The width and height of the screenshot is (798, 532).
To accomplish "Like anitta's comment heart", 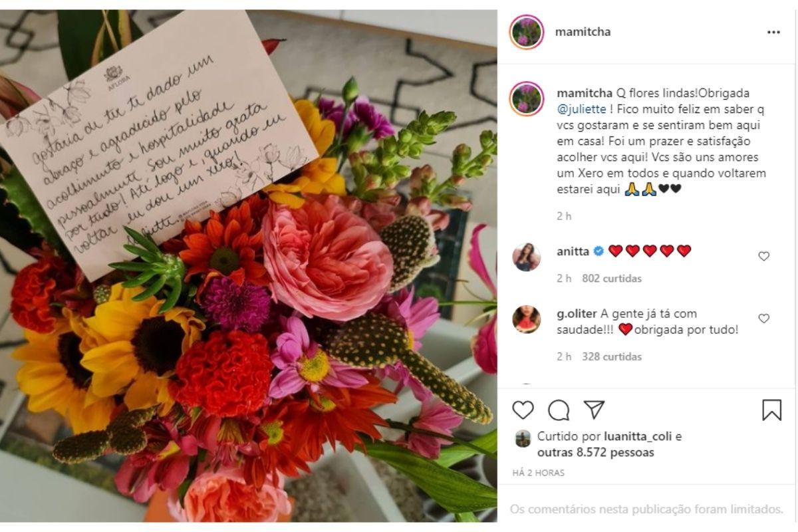I will click(x=763, y=256).
